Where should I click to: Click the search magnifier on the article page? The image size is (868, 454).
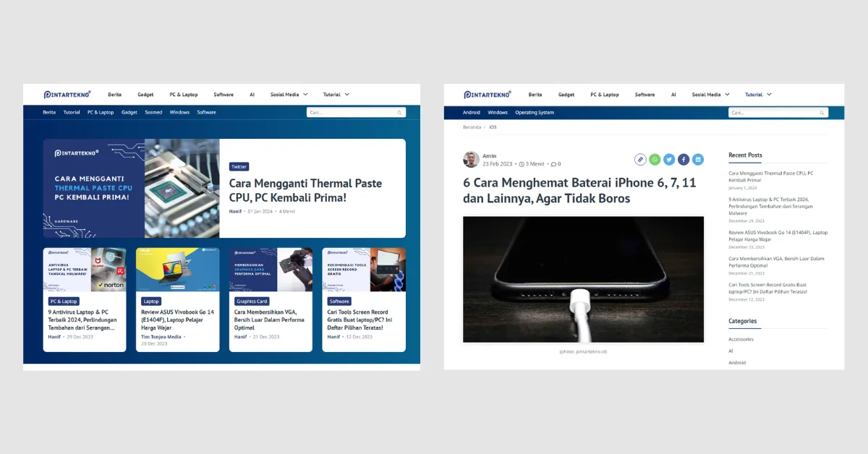click(x=822, y=113)
